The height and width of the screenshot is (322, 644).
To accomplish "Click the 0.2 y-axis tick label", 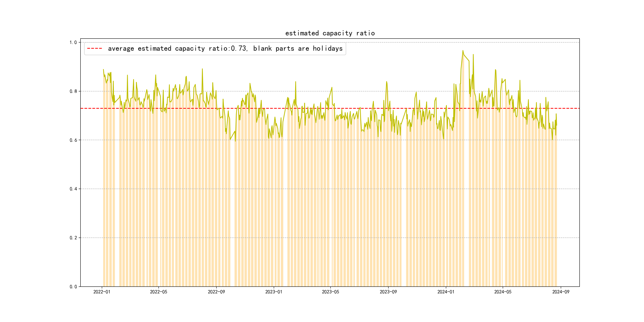I will click(x=73, y=238).
